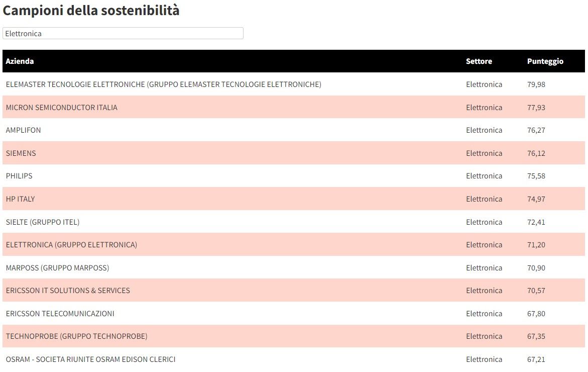Select the Elemaster Tecnologie Elettroniche row
The height and width of the screenshot is (372, 588).
pos(163,84)
